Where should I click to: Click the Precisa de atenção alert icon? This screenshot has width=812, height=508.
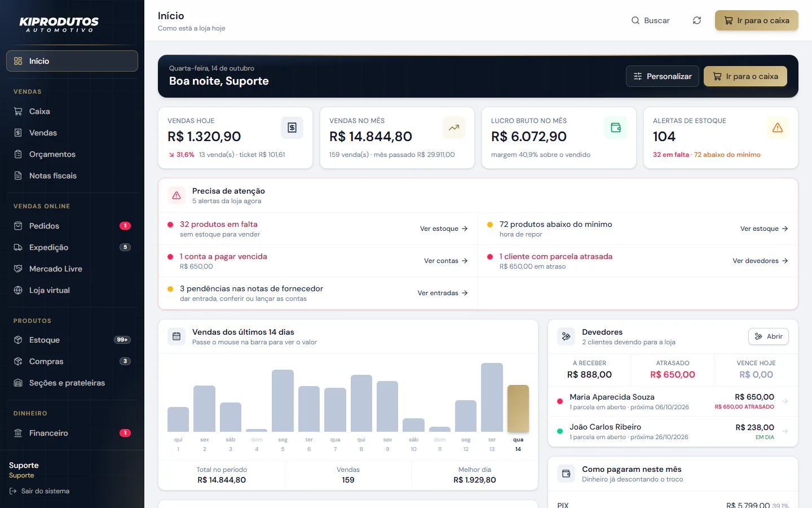click(176, 195)
